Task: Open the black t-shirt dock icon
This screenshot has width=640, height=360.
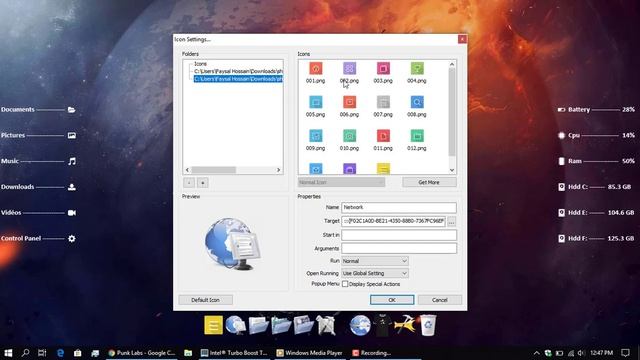Action: pos(382,325)
